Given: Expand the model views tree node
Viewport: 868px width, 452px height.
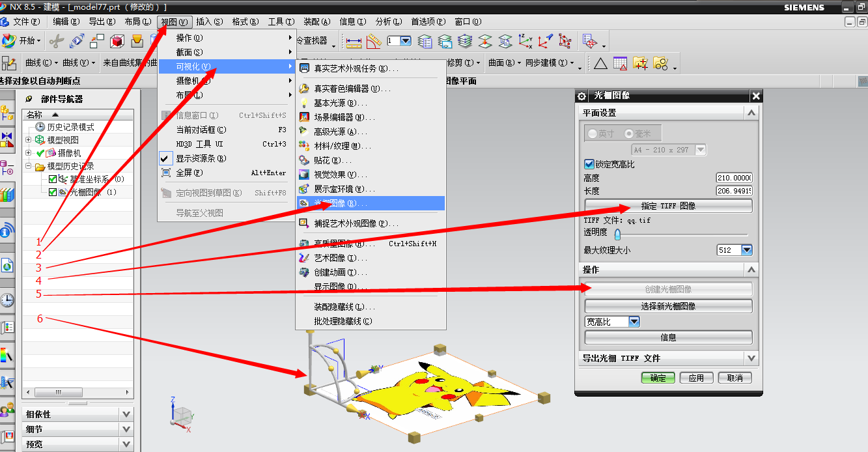Looking at the screenshot, I should coord(28,140).
